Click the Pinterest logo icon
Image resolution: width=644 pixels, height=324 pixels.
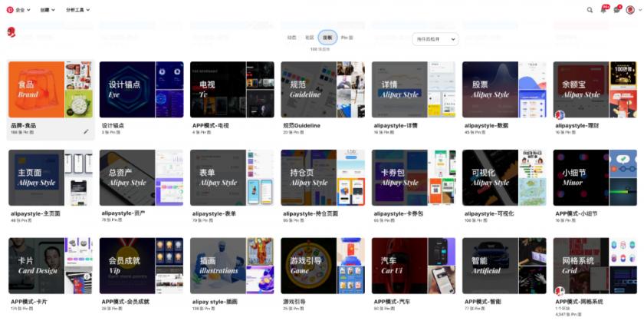10,10
